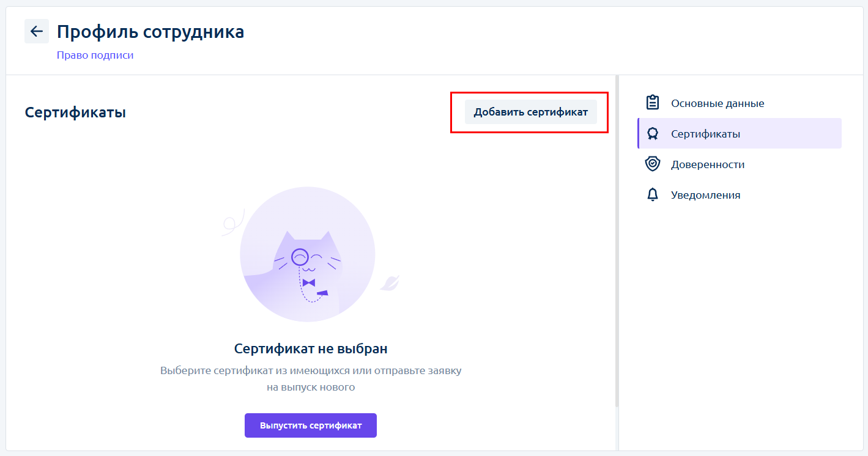Follow the Право подписи link
Screen dimensions: 868x456
pyautogui.click(x=95, y=55)
